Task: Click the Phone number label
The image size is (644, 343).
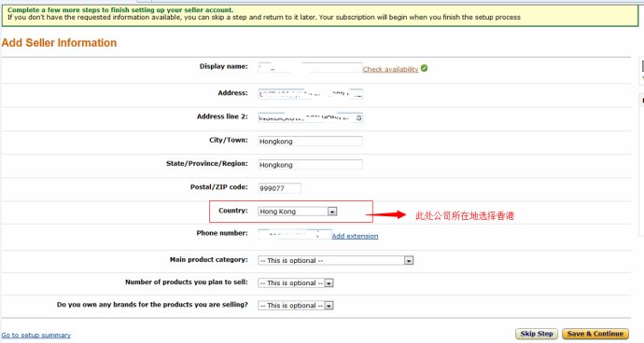Action: coord(222,233)
